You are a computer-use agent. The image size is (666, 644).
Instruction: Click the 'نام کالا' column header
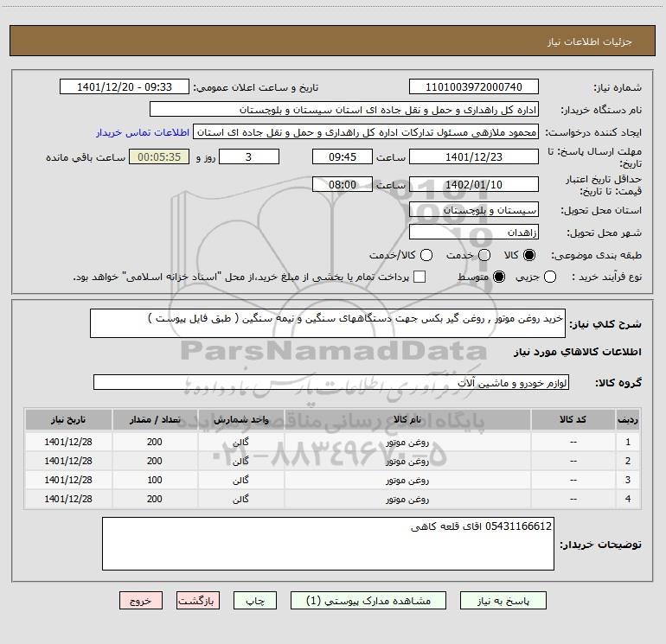point(407,419)
